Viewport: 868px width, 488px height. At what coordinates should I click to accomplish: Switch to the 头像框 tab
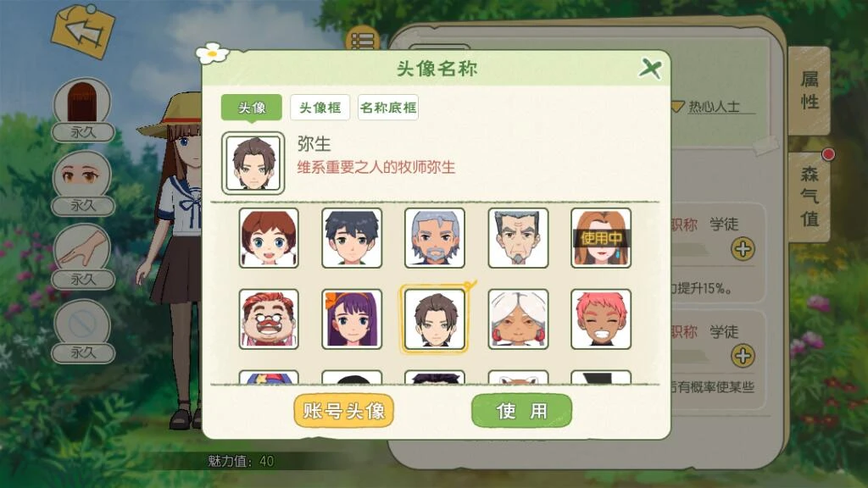320,108
